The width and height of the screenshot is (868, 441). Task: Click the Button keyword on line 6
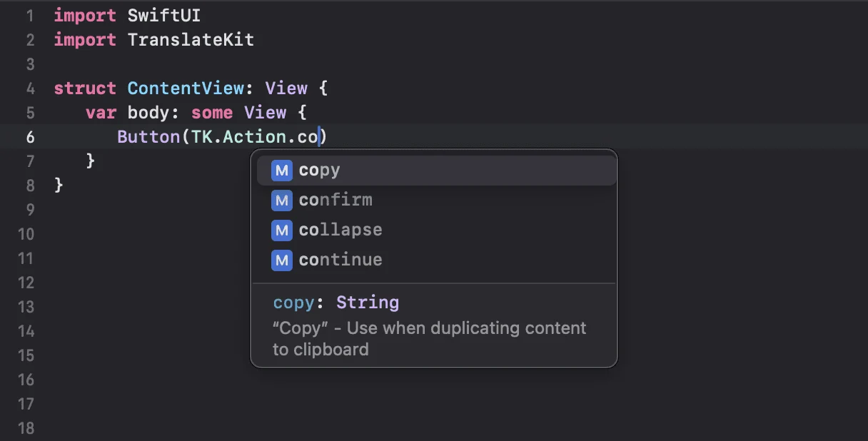pos(148,136)
